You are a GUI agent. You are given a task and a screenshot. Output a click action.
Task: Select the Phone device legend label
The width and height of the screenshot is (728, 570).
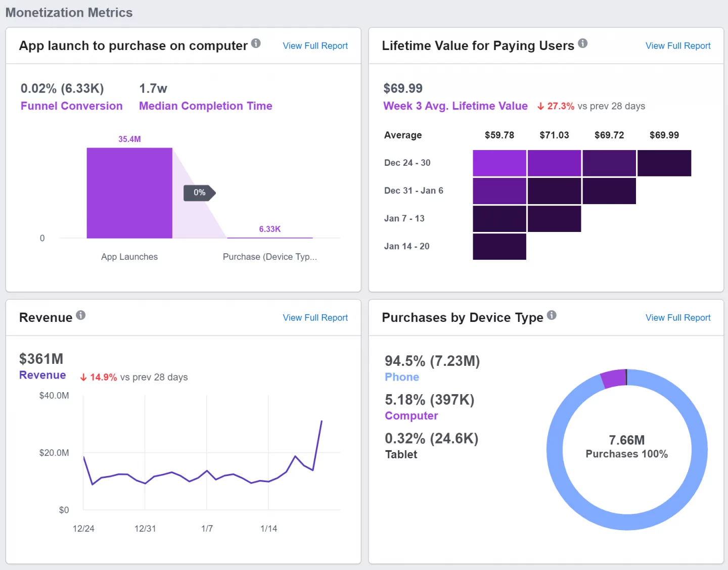click(402, 377)
